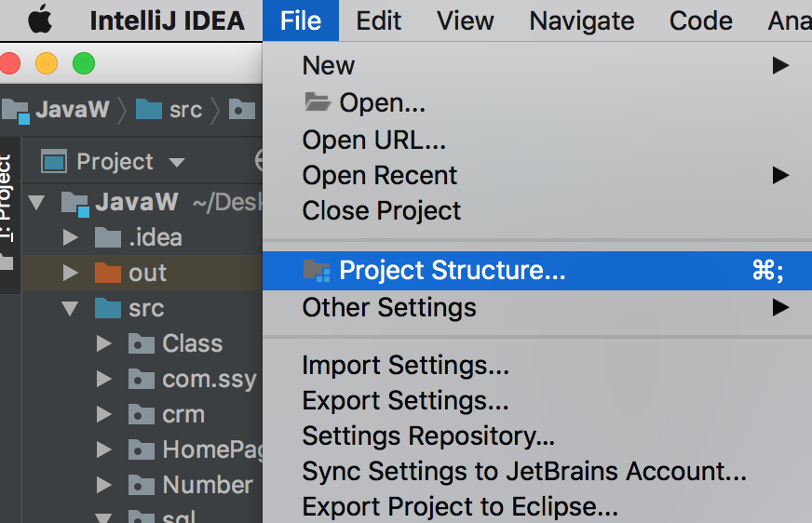Image resolution: width=812 pixels, height=523 pixels.
Task: Select the crm package in tree
Action: click(183, 414)
